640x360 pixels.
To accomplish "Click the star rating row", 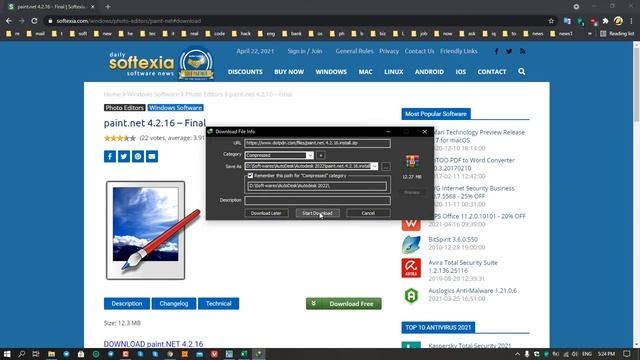I will click(120, 138).
